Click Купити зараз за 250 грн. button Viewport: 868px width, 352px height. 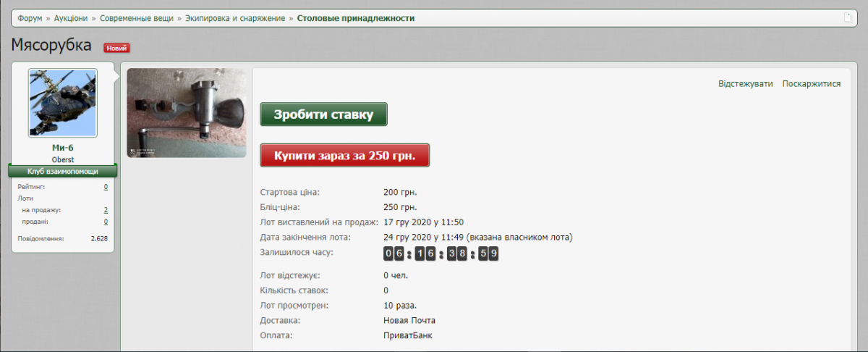coord(345,155)
